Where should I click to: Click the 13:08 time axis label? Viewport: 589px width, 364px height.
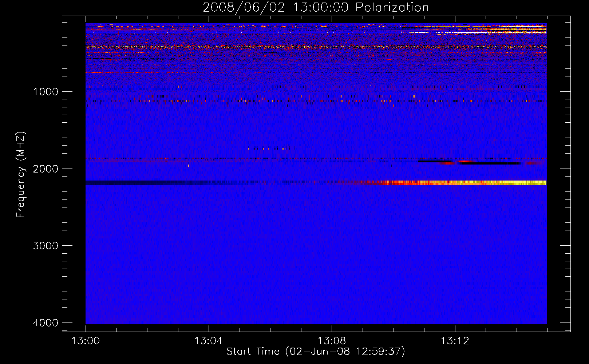(332, 341)
